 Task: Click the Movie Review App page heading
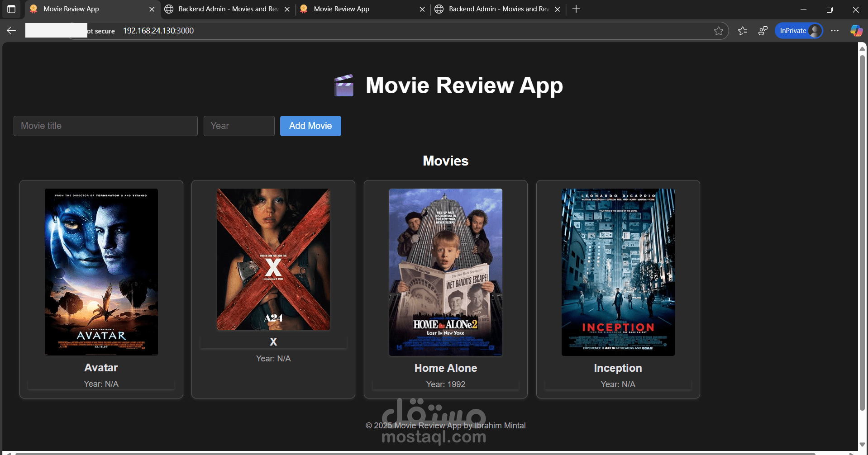pos(464,85)
